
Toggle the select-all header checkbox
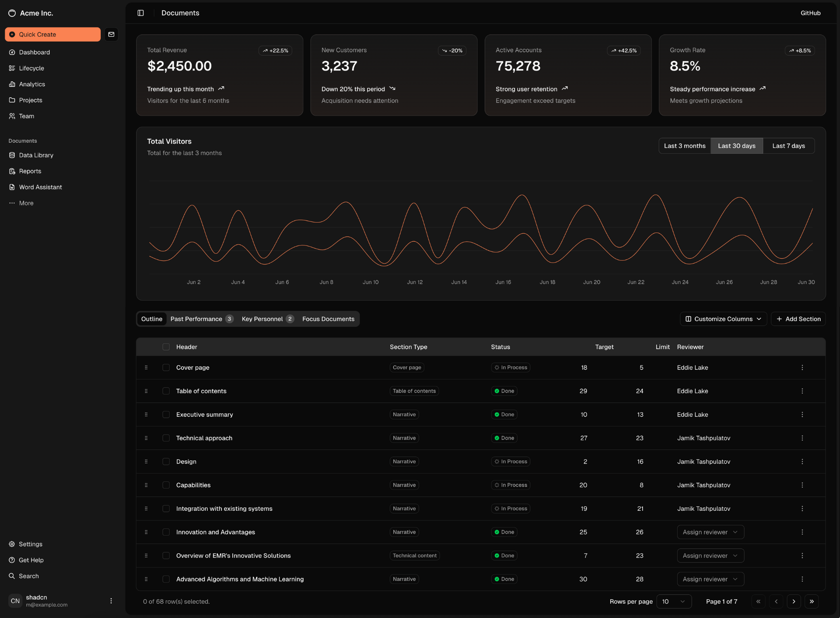pos(166,347)
